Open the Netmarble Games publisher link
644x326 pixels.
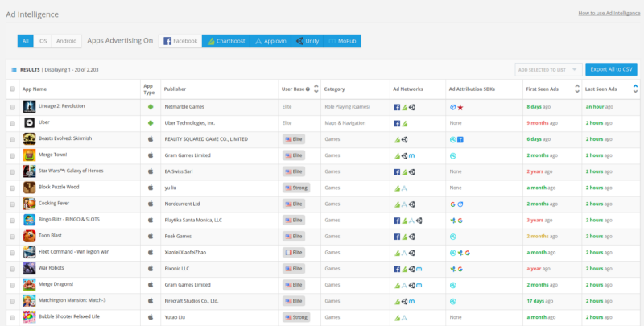point(184,107)
